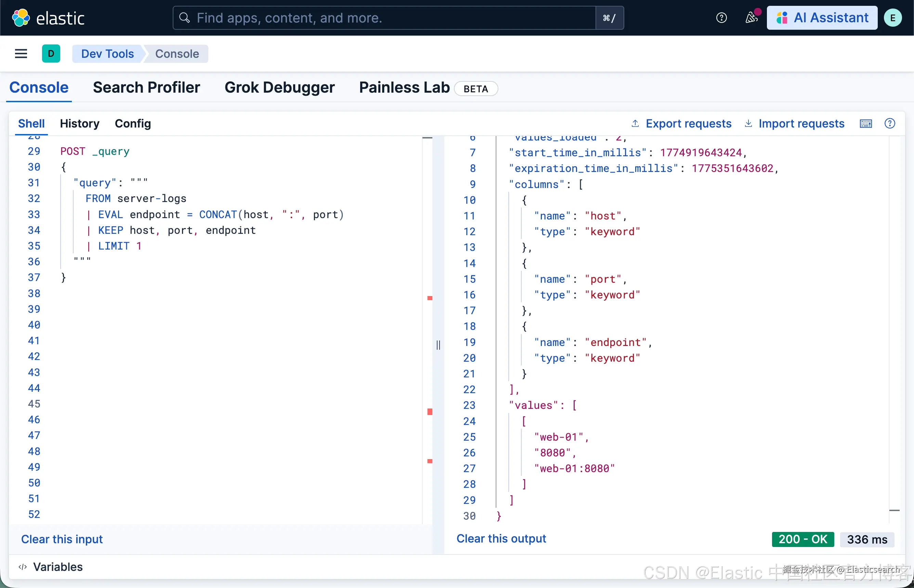Click the D space avatar
The width and height of the screenshot is (914, 588).
(x=51, y=53)
